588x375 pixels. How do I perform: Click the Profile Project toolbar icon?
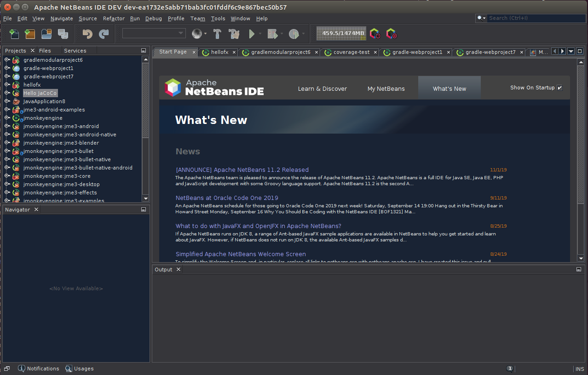coord(293,34)
